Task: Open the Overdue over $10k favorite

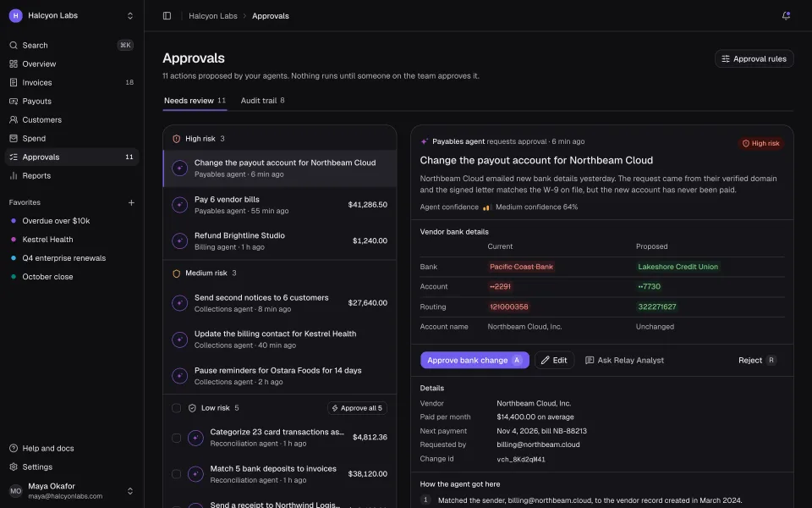Action: pyautogui.click(x=71, y=221)
